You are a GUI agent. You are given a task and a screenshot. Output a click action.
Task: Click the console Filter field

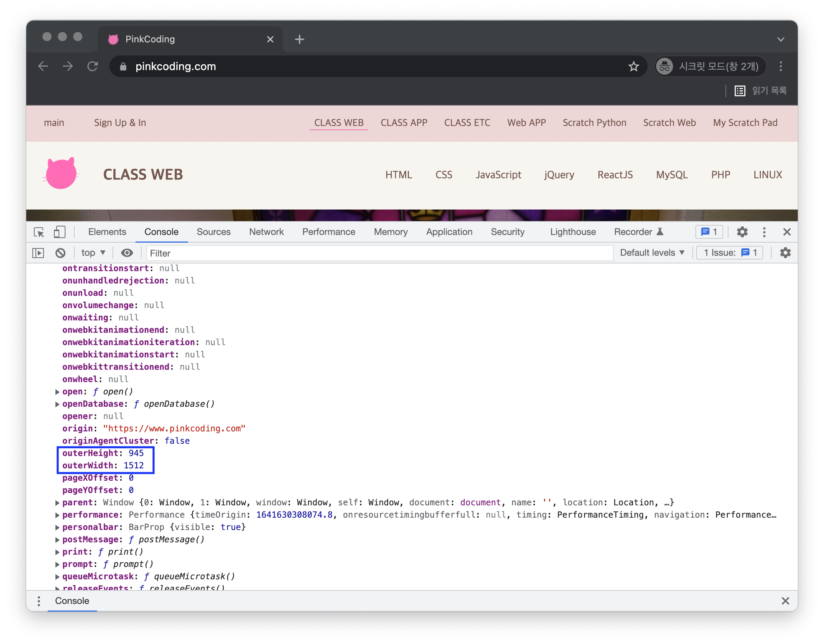point(379,253)
